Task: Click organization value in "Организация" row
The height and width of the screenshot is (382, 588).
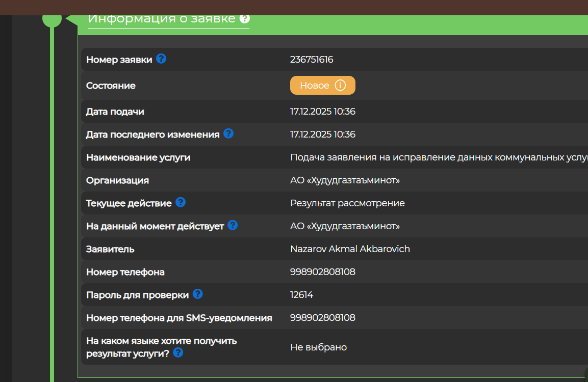Action: (345, 180)
